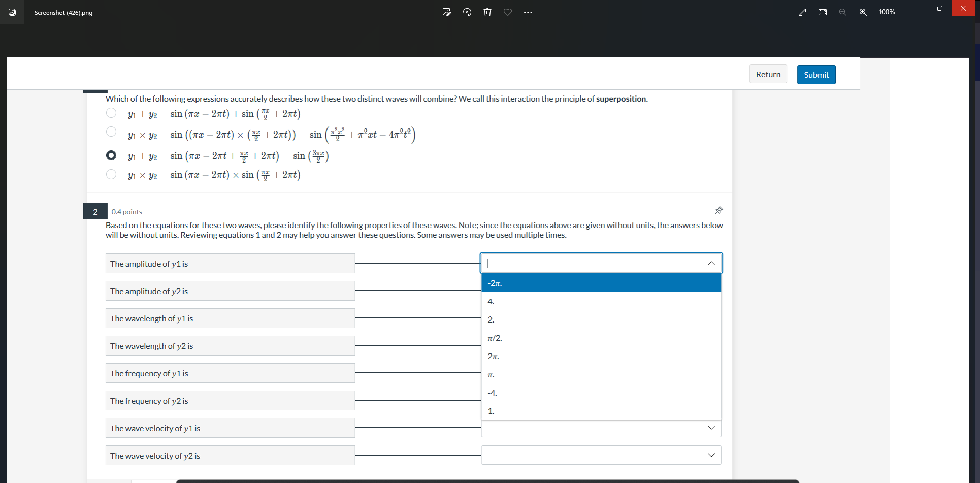The height and width of the screenshot is (483, 980).
Task: Close the Photos window
Action: click(x=963, y=8)
